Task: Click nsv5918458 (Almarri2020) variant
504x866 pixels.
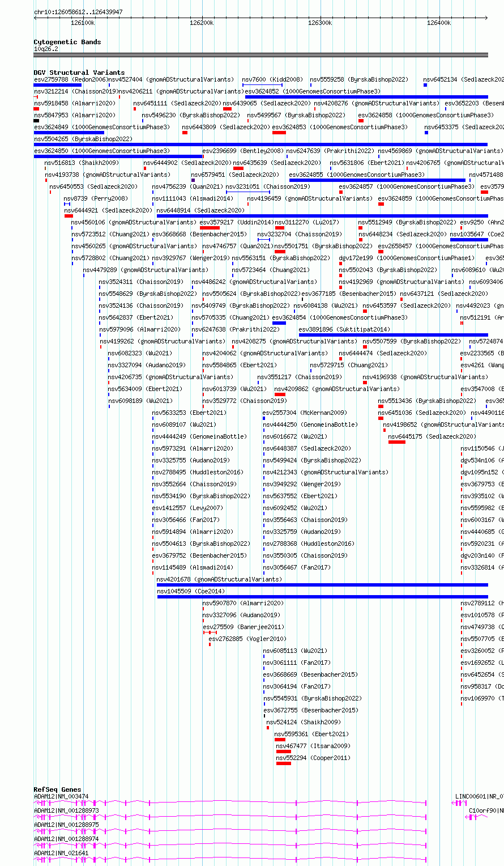Action: click(75, 103)
